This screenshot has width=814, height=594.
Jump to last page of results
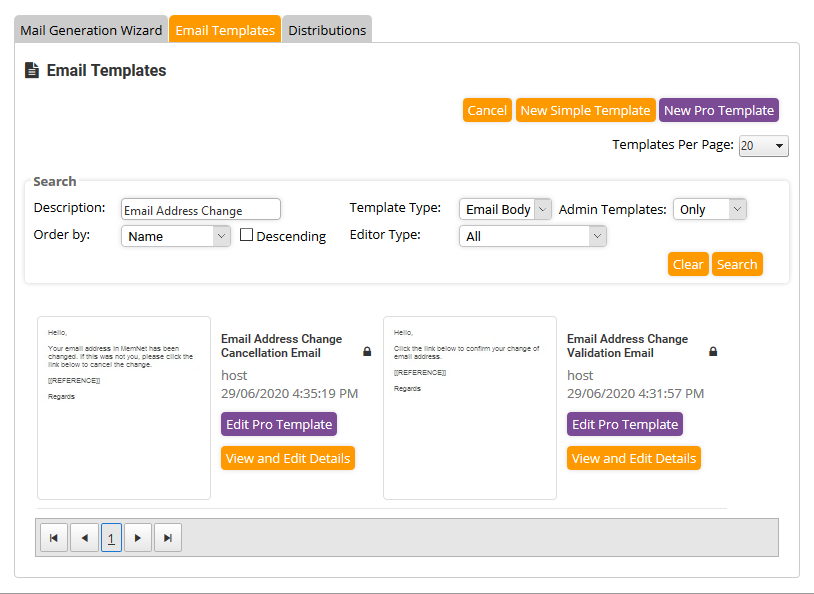tap(168, 538)
